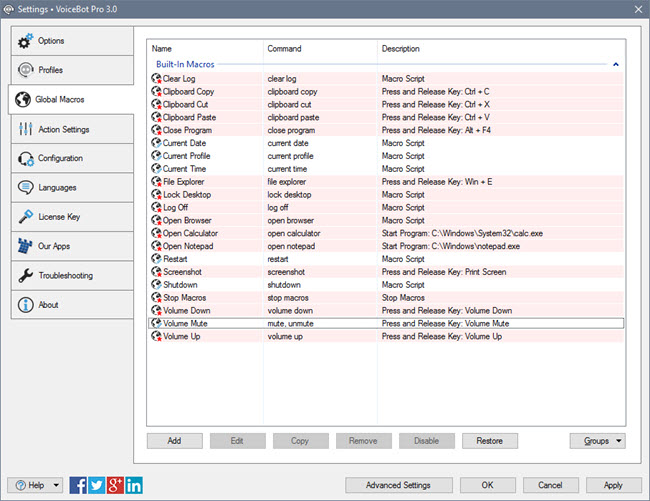Click the Remove button
The height and width of the screenshot is (501, 650).
(364, 441)
